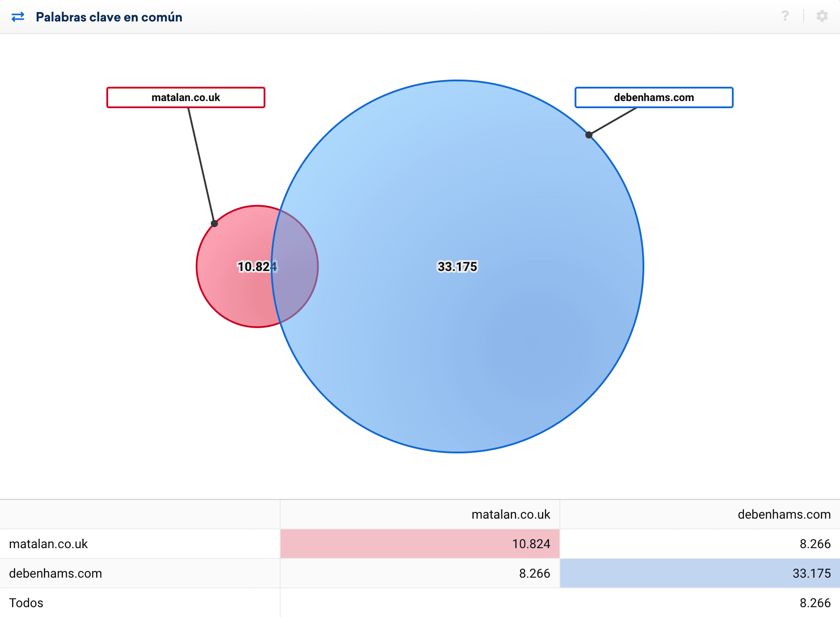
Task: Select the matalan.co.uk row label in the table
Action: [x=48, y=544]
